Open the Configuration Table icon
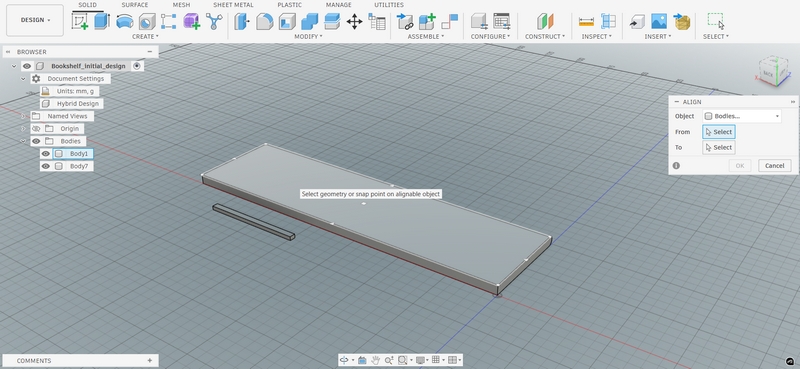Viewport: 800px width, 369px height. (x=502, y=21)
